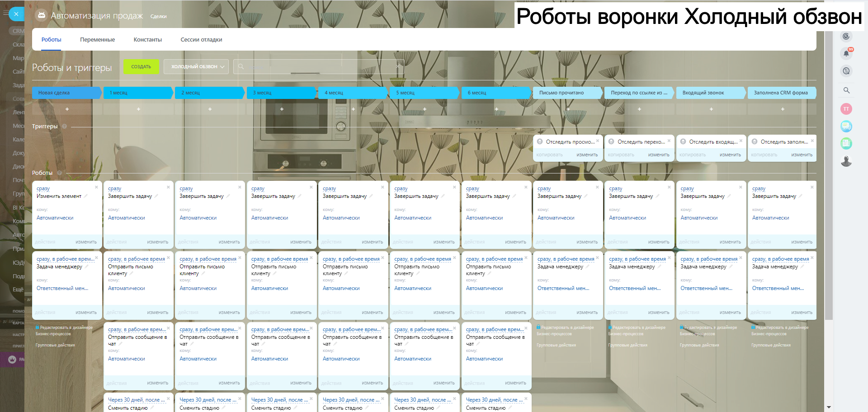Delete Отправить сообщение в чат robot in 3 месяц column

pos(311,328)
